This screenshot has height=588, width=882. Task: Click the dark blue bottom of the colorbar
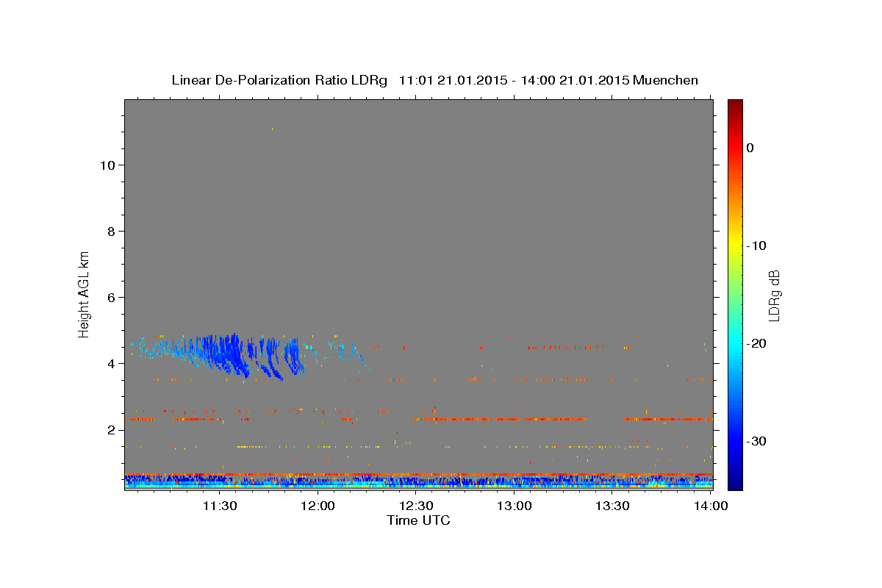735,484
